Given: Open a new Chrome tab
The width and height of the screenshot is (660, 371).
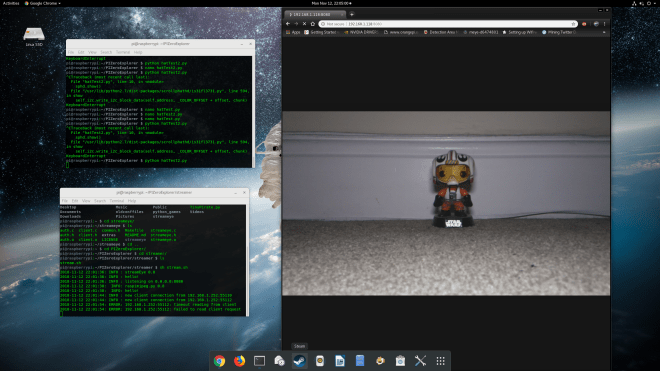Looking at the screenshot, I should (352, 14).
